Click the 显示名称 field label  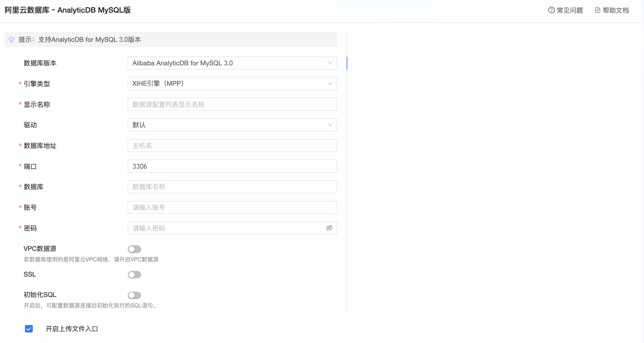click(x=37, y=105)
